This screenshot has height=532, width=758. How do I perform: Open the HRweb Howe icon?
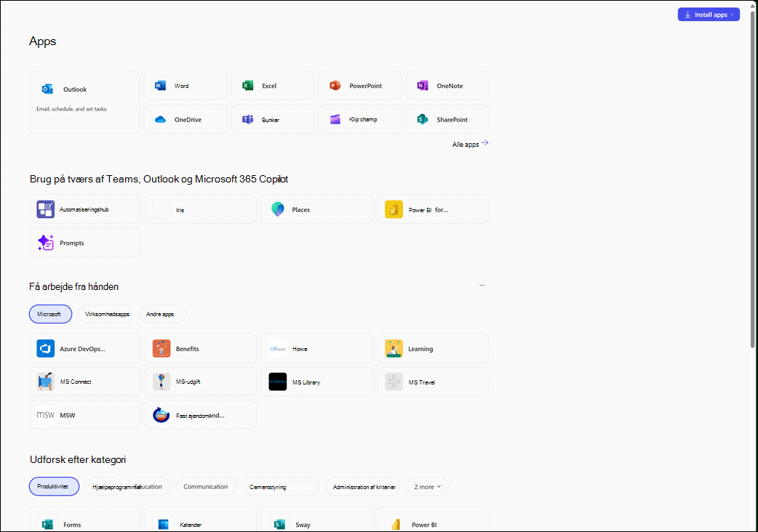coord(277,348)
